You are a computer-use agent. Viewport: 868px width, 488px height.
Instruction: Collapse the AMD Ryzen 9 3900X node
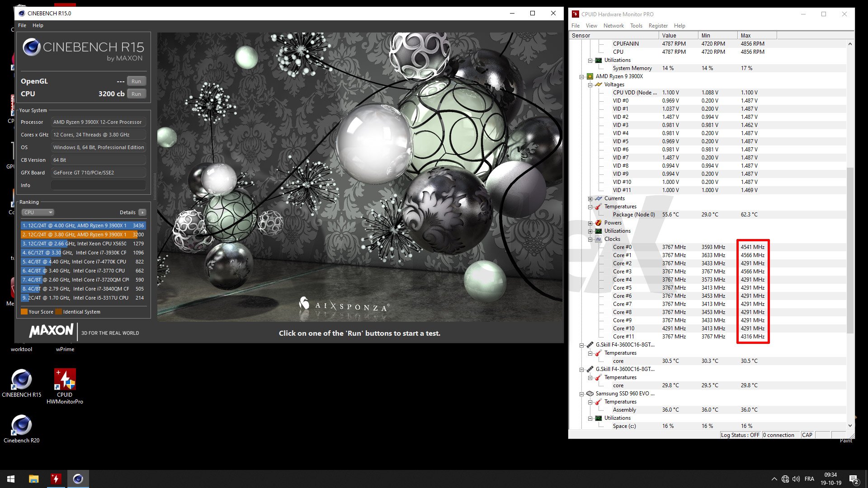coord(582,77)
